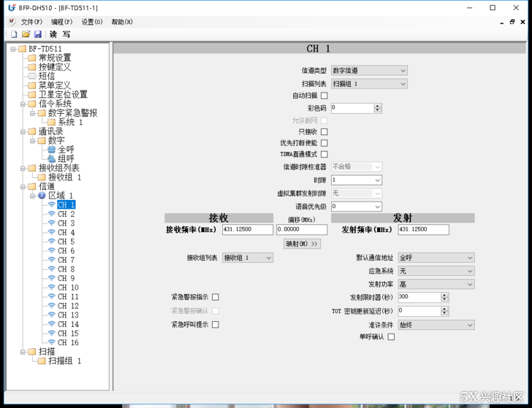Click the Save floppy disk icon
The image size is (532, 408).
tap(37, 34)
